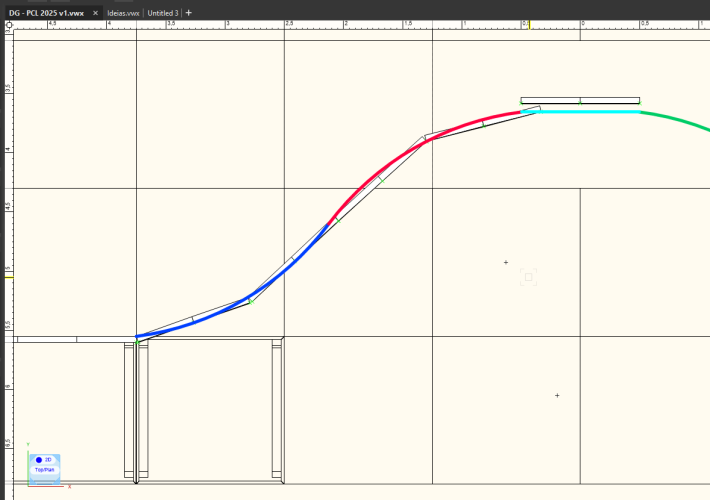
Task: Click the yellow marker on horizontal ruler
Action: tap(529, 24)
